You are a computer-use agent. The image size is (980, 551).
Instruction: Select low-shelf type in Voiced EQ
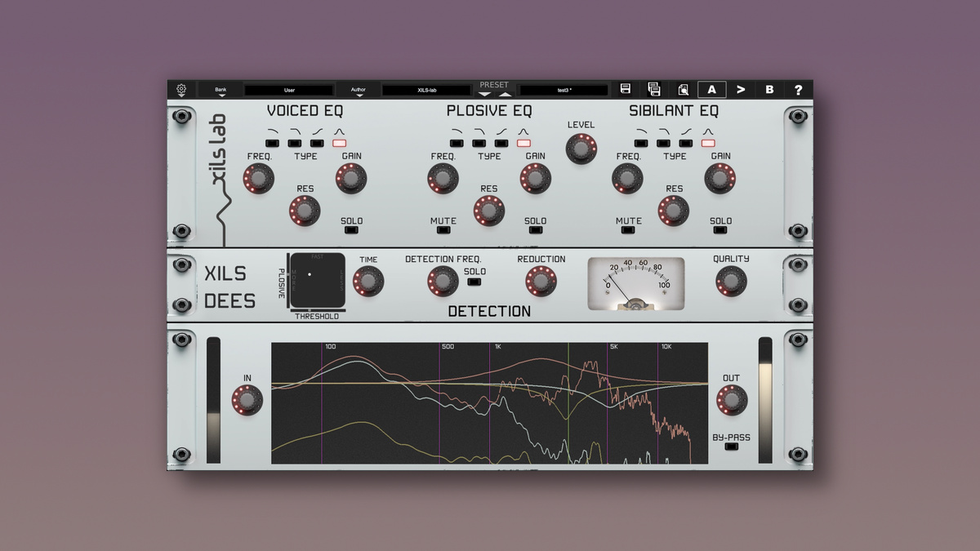(273, 143)
